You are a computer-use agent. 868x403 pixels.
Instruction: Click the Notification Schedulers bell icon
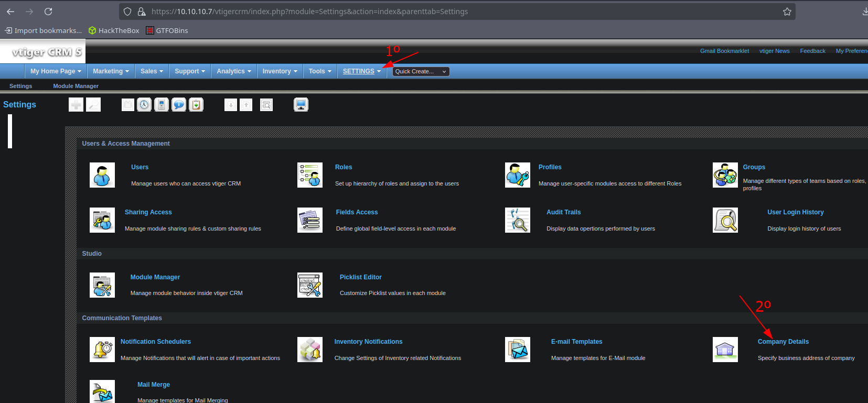click(x=102, y=350)
